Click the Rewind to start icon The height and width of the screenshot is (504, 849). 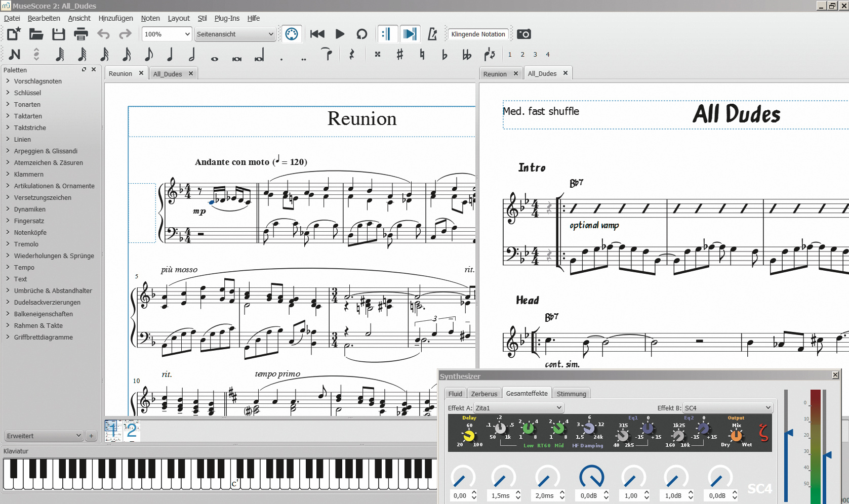click(317, 34)
